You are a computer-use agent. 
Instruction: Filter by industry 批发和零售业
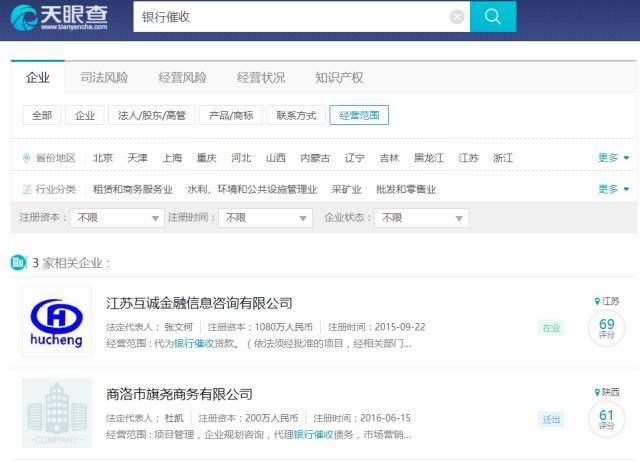click(x=406, y=189)
